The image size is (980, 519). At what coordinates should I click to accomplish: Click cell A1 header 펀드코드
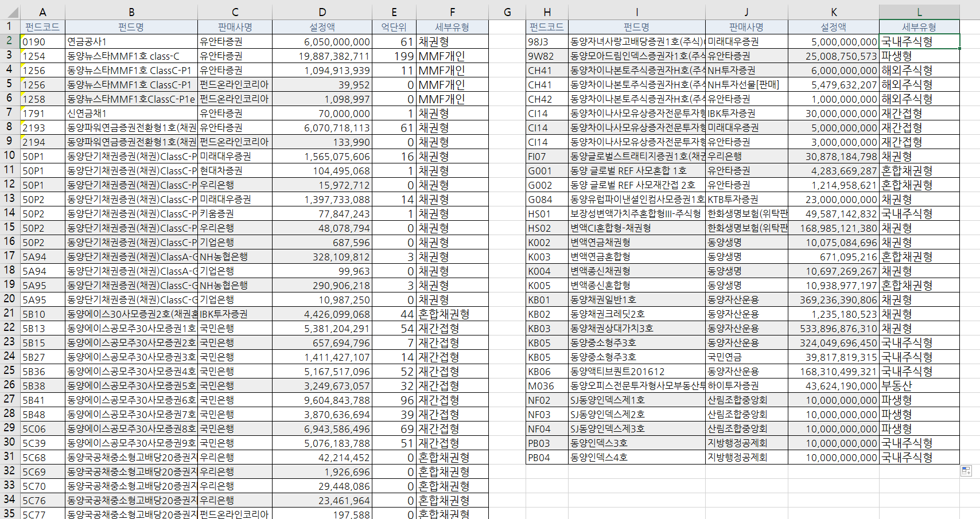coord(43,27)
